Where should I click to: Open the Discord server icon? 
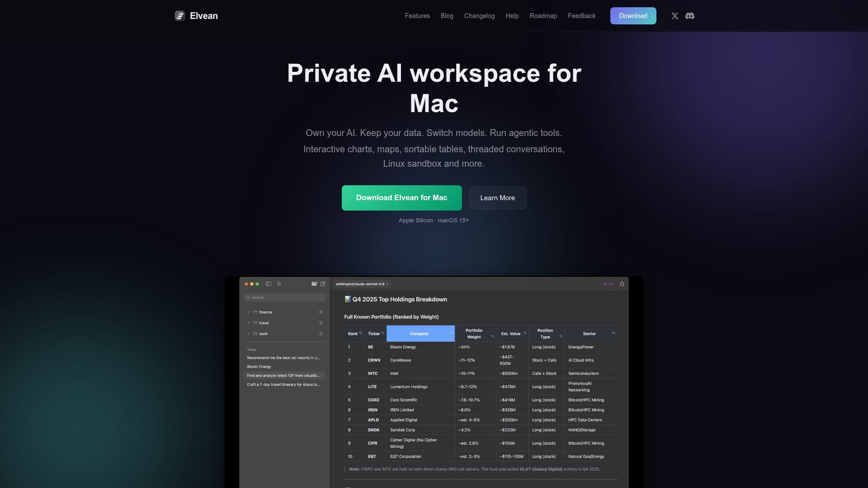(x=690, y=16)
